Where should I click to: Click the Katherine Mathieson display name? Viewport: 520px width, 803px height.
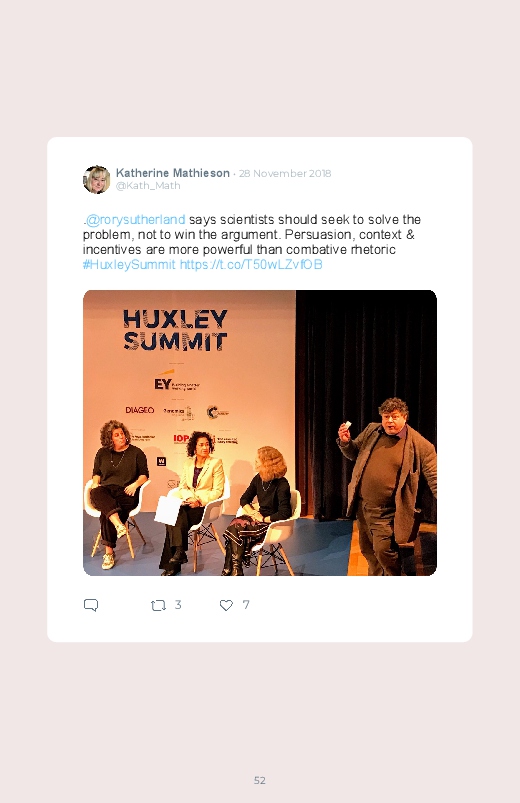(173, 173)
